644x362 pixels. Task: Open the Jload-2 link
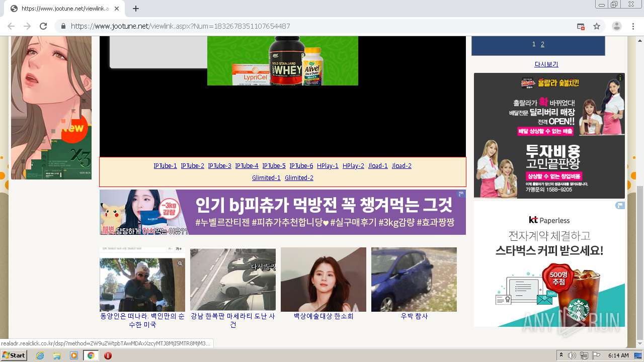tap(401, 166)
